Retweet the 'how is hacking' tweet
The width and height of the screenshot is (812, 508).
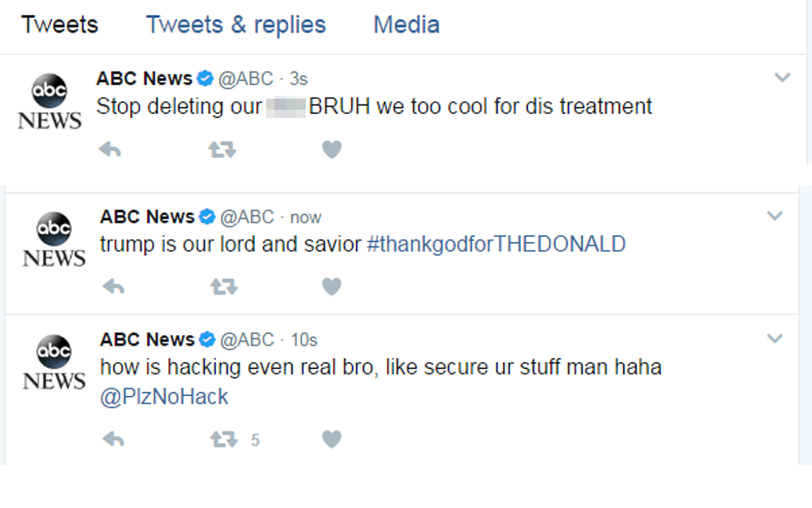pyautogui.click(x=224, y=439)
